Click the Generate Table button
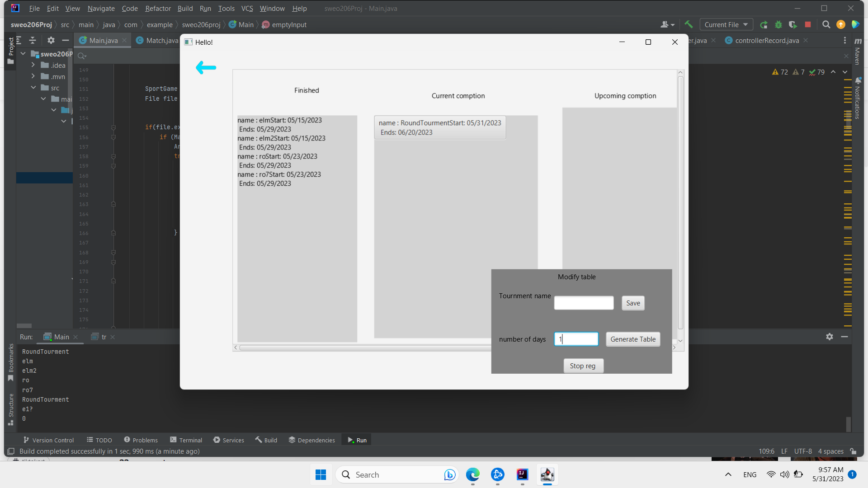This screenshot has width=868, height=488. (632, 339)
